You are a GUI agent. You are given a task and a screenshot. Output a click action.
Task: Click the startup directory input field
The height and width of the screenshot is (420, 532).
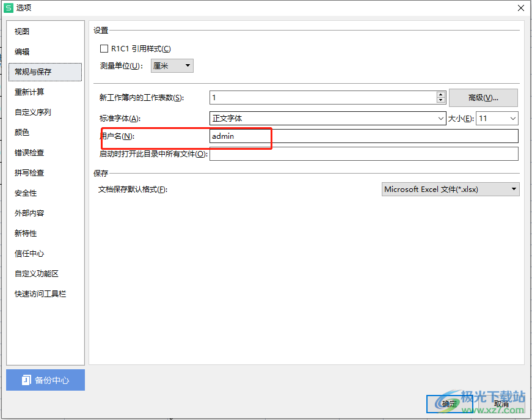tap(363, 154)
